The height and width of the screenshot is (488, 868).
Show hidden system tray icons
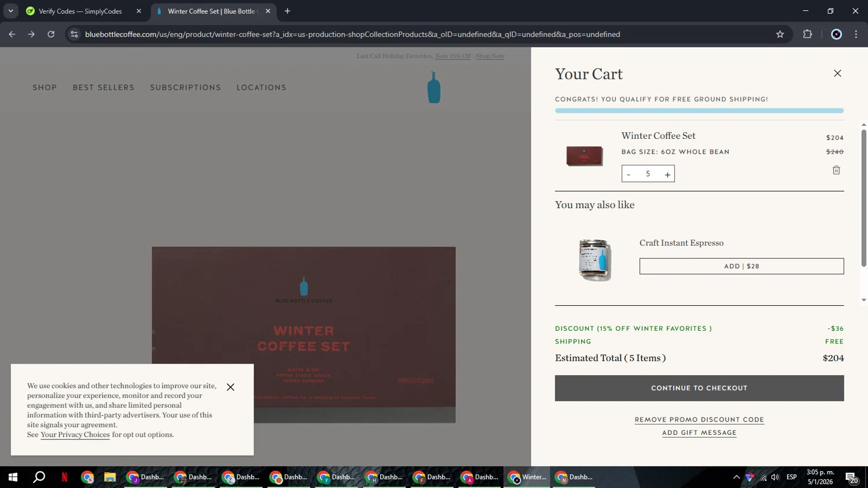737,477
